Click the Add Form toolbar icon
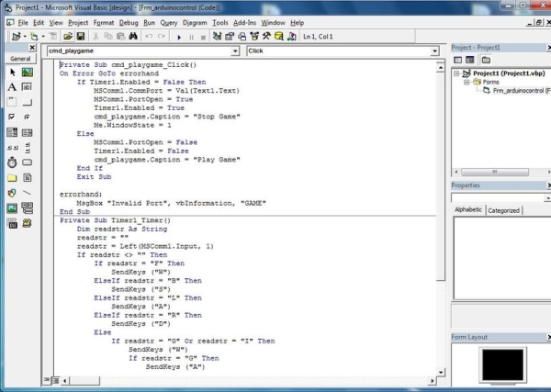Screen dimensions: 551x392 (x=34, y=36)
